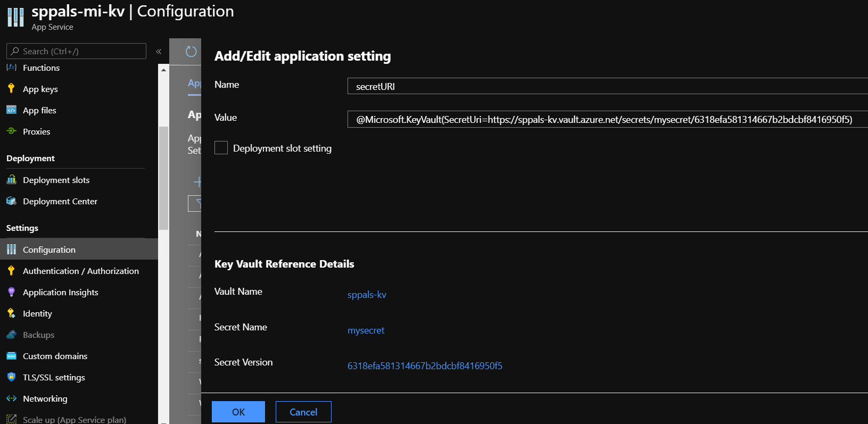Click the Scale up plan icon
This screenshot has height=424, width=868.
coord(11,419)
